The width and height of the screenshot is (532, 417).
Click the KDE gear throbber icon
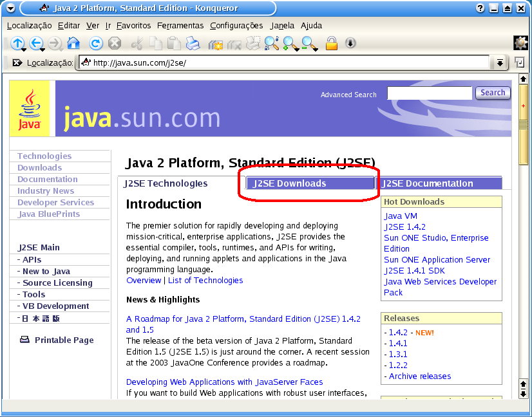tap(521, 43)
